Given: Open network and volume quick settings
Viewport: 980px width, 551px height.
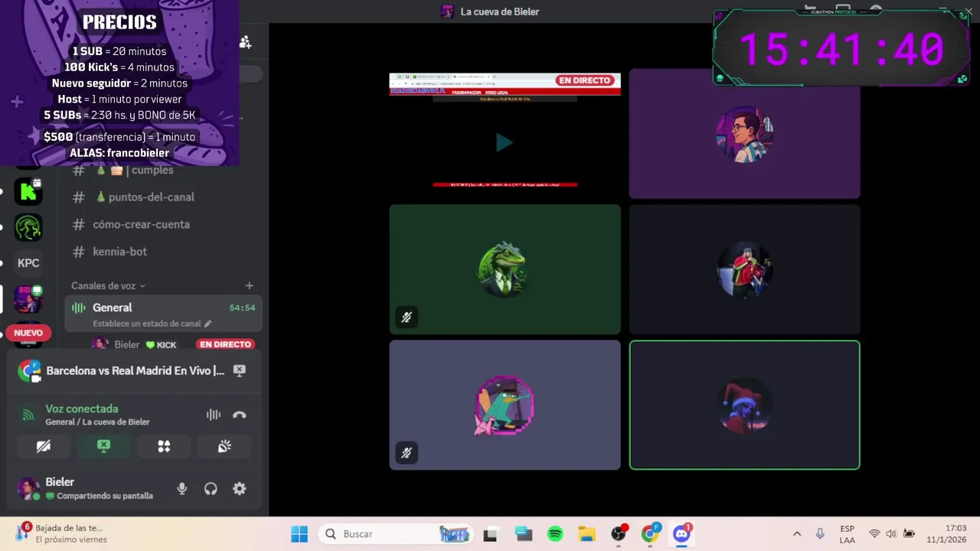Looking at the screenshot, I should [x=891, y=533].
